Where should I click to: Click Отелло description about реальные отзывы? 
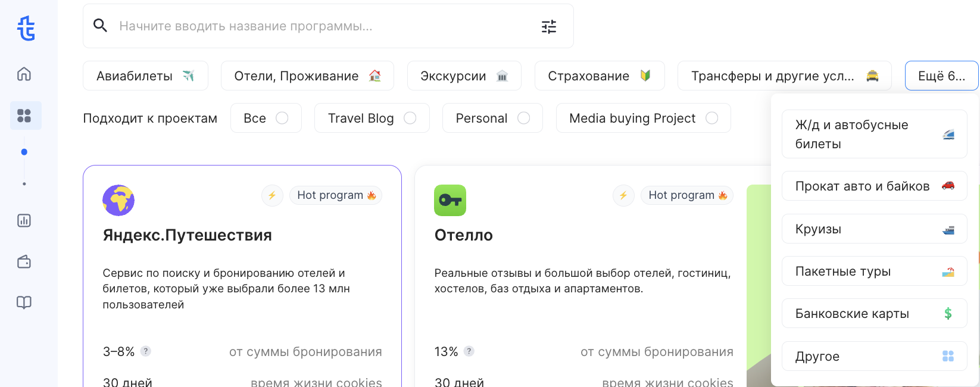582,281
